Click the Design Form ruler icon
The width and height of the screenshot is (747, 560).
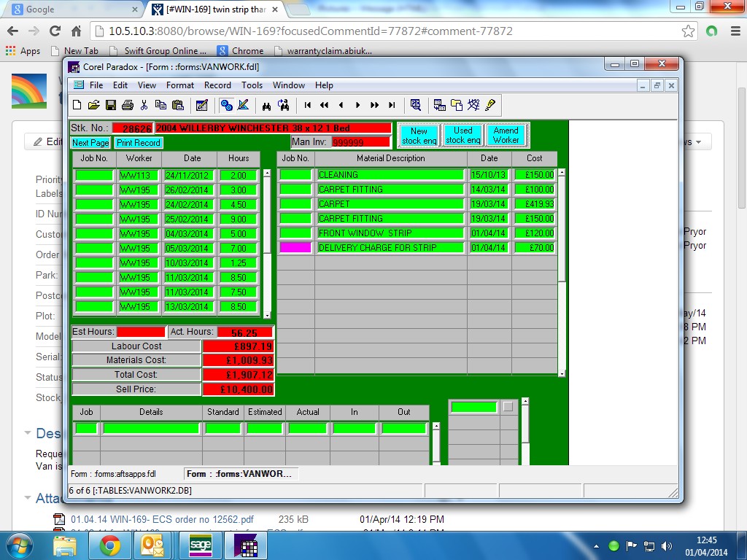click(243, 105)
